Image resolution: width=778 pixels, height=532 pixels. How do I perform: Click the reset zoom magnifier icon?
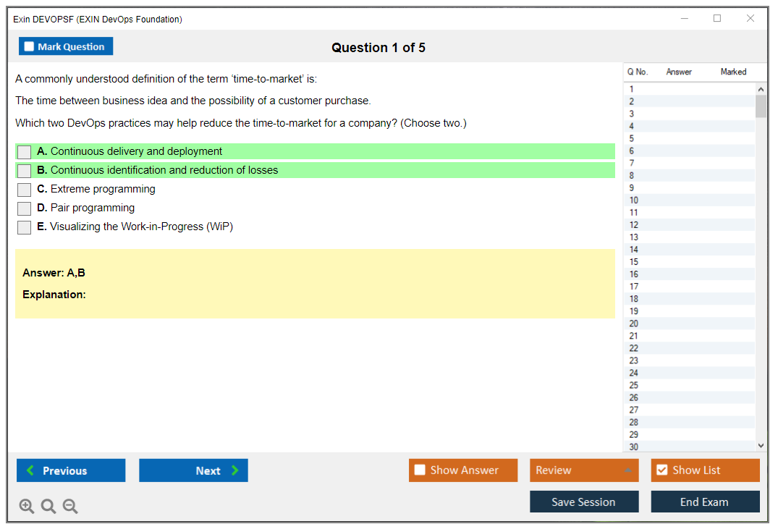point(48,507)
